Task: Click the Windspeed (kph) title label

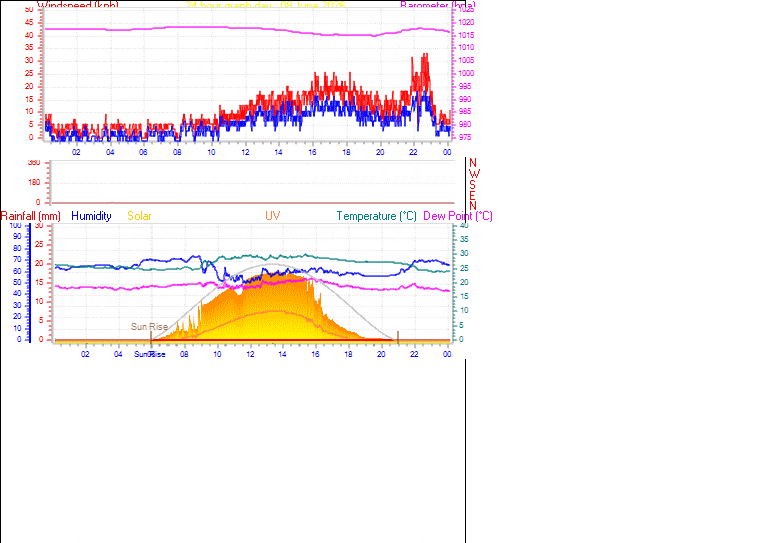Action: 78,5
